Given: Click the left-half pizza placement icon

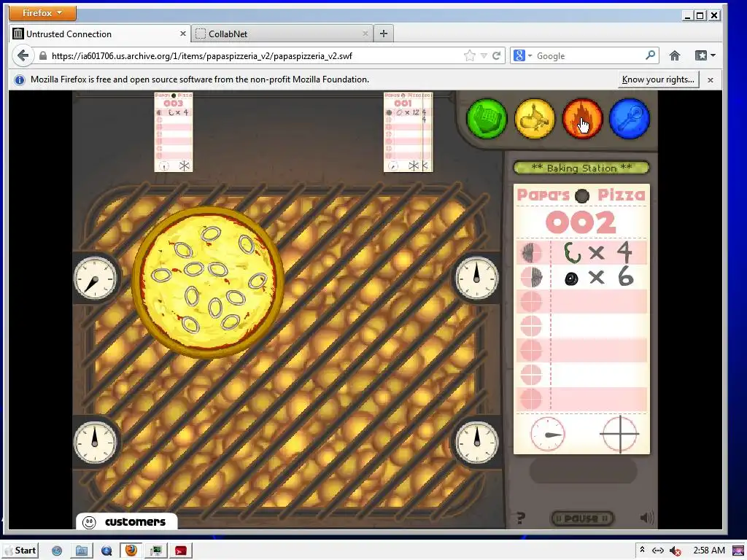Looking at the screenshot, I should pyautogui.click(x=531, y=253).
